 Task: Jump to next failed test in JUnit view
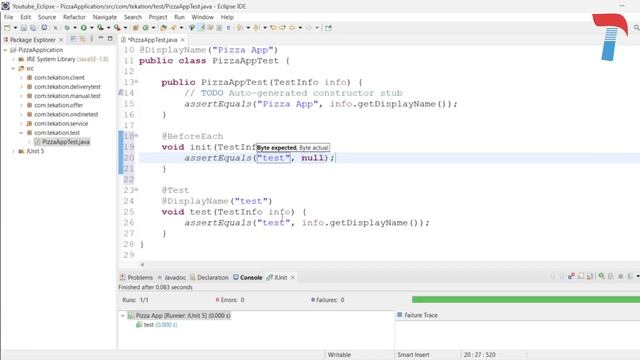click(x=553, y=276)
